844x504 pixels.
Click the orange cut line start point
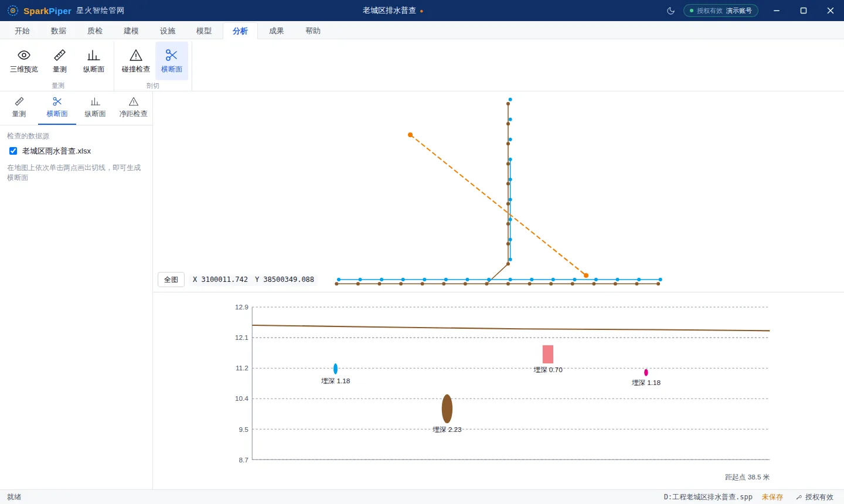click(x=410, y=135)
